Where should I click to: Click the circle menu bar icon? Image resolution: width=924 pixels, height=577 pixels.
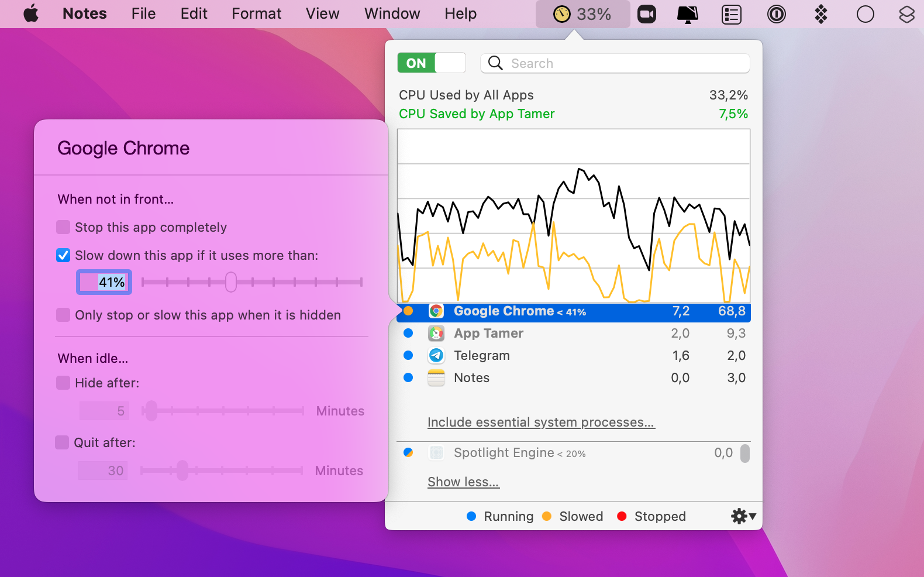point(866,14)
